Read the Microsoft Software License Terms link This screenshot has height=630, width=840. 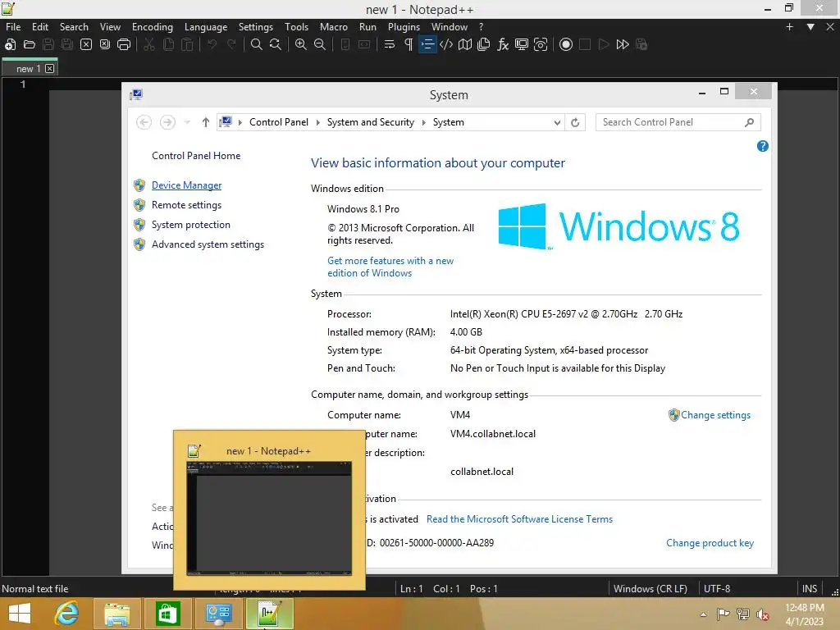(x=519, y=519)
